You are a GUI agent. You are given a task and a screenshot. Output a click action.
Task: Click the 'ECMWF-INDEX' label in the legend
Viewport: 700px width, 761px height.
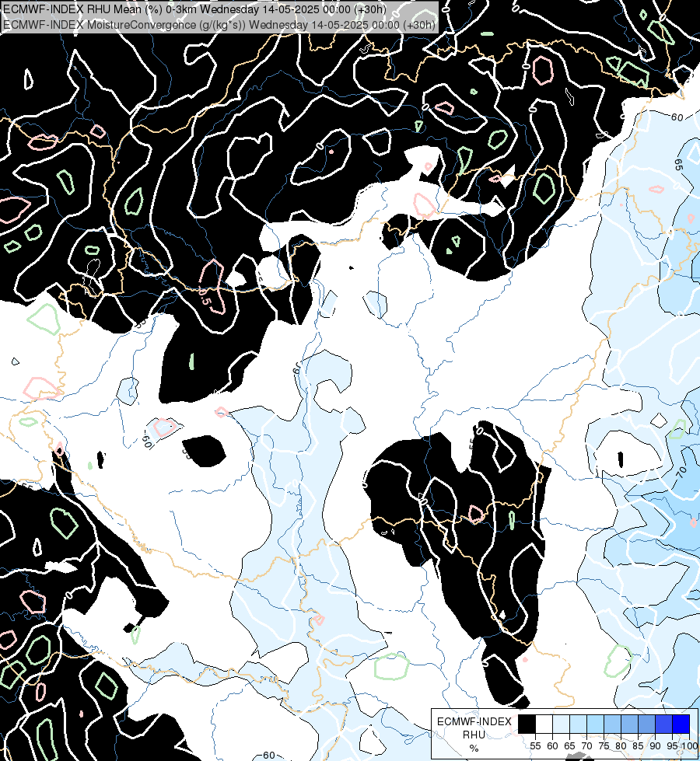(474, 721)
